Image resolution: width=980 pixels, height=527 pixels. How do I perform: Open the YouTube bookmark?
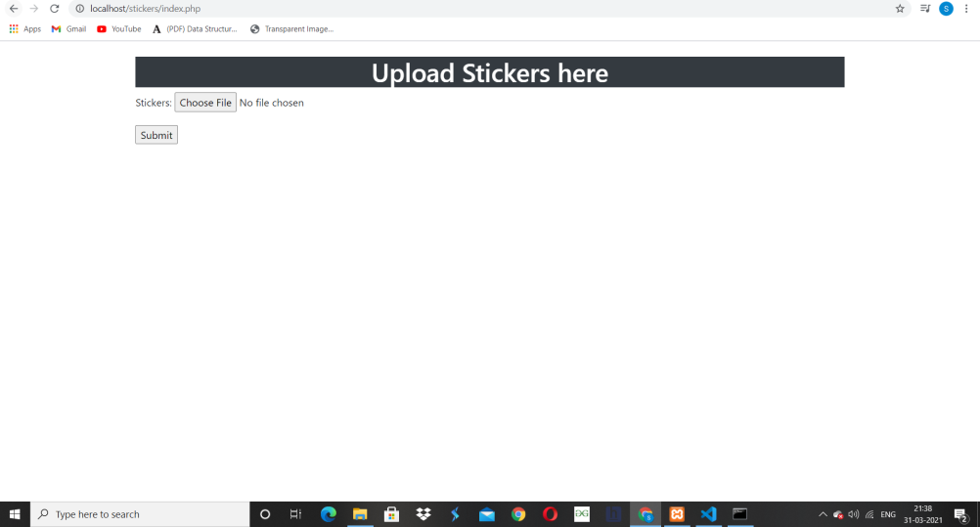pos(118,28)
